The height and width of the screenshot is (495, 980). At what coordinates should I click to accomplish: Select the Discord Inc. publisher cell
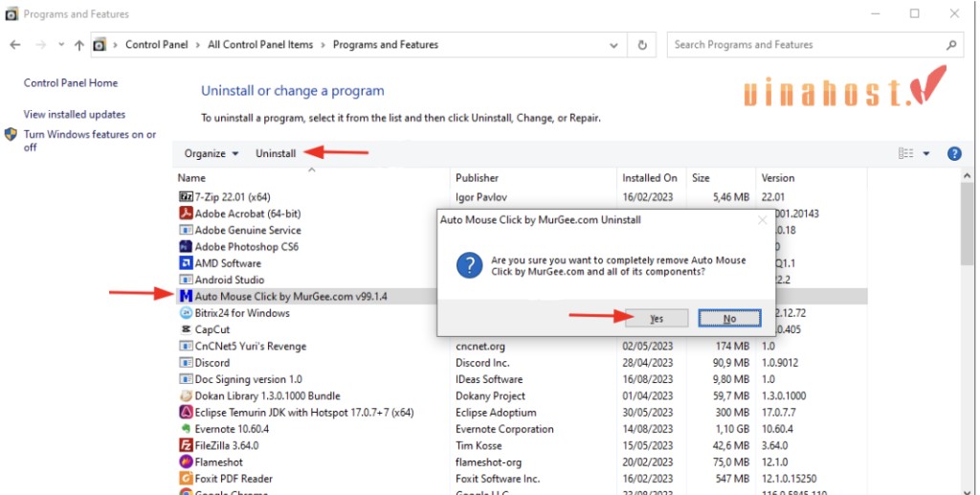coord(482,363)
